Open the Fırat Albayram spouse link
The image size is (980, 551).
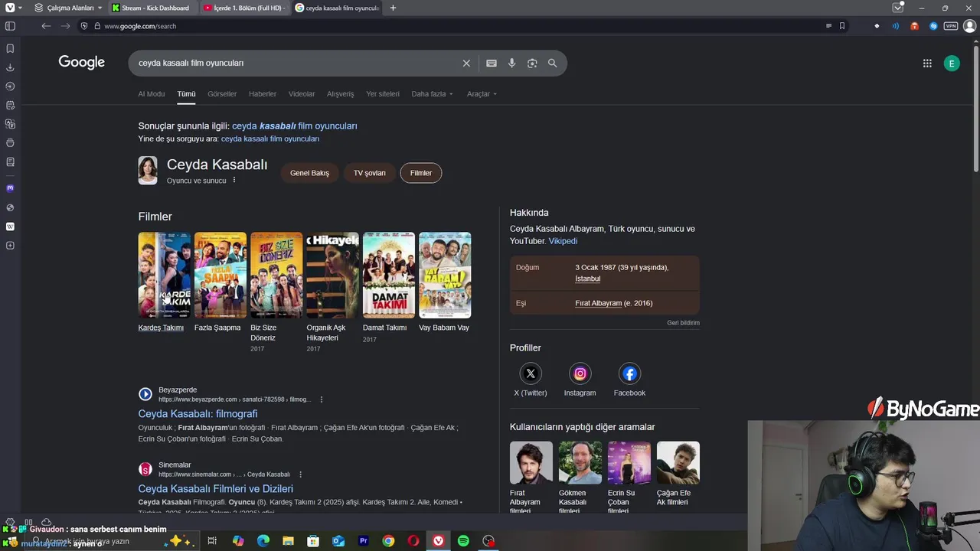[599, 303]
